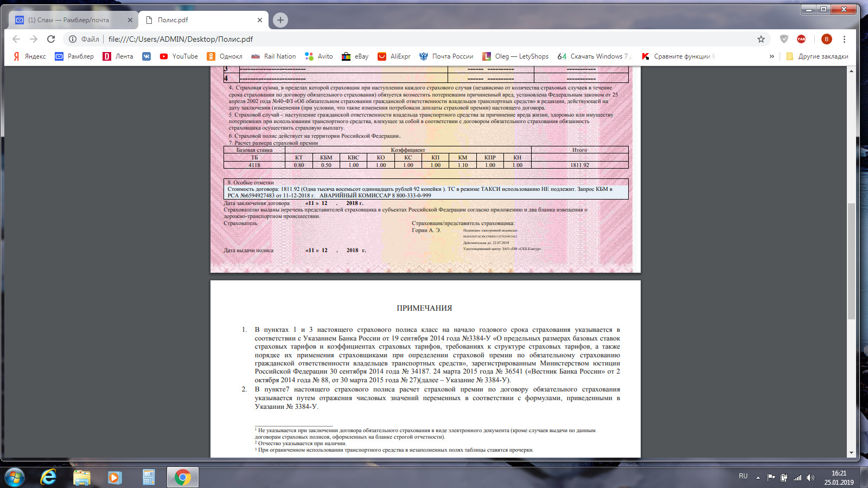The width and height of the screenshot is (868, 488).
Task: Reload the page with the refresh icon
Action: [x=51, y=39]
